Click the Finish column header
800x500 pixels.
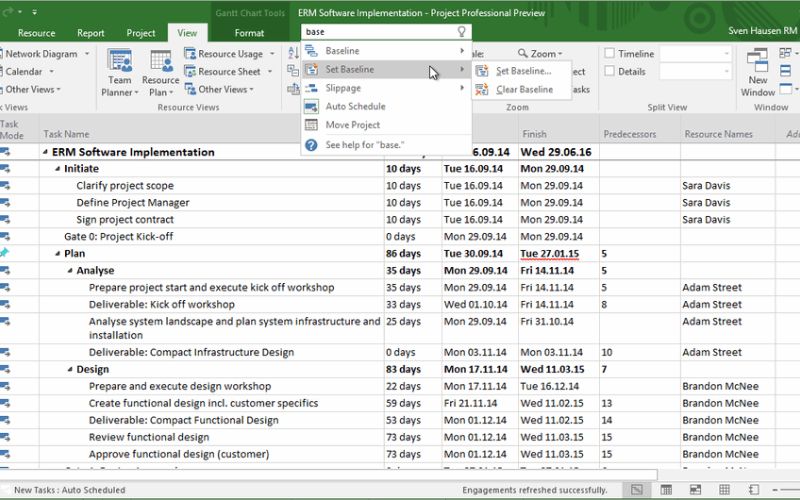(x=559, y=129)
